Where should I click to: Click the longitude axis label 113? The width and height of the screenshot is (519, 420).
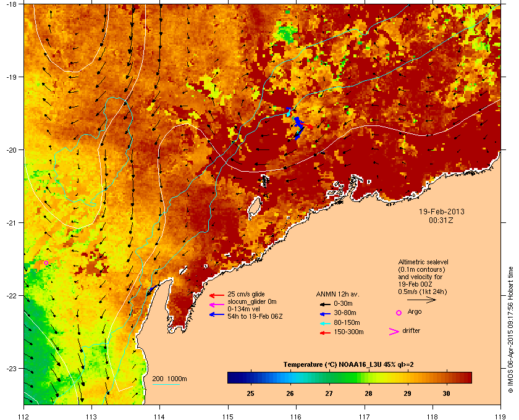point(91,417)
